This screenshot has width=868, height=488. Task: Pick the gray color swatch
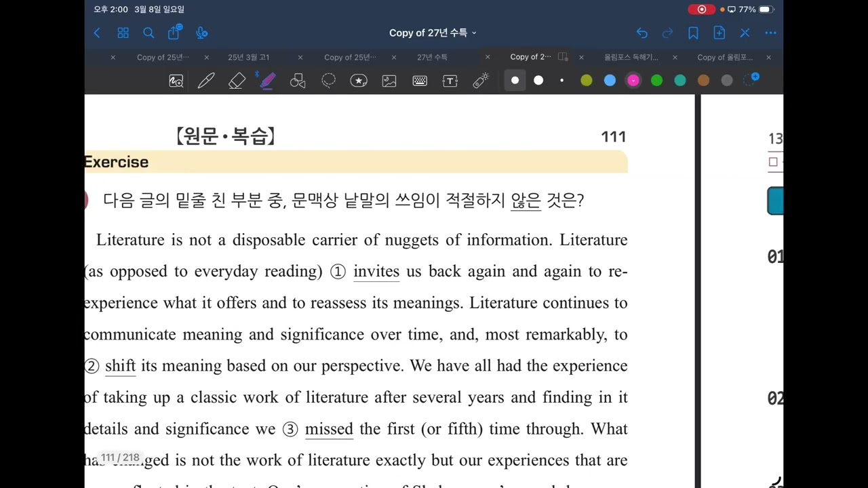[727, 81]
